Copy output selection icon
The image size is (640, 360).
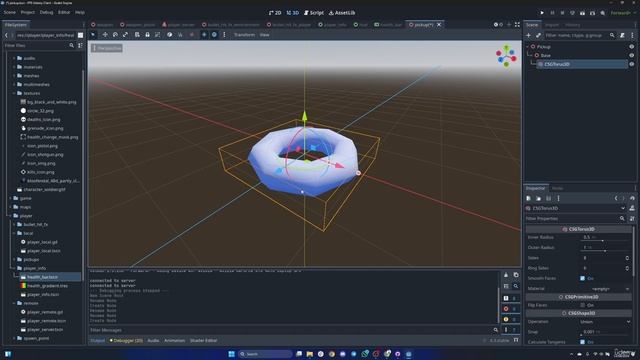(516, 275)
